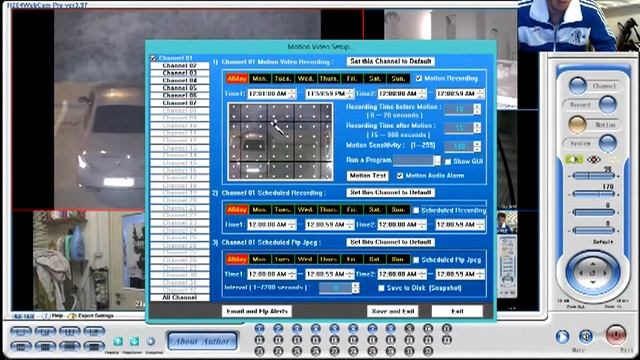
Task: Click the red power Exit icon
Action: click(x=616, y=334)
